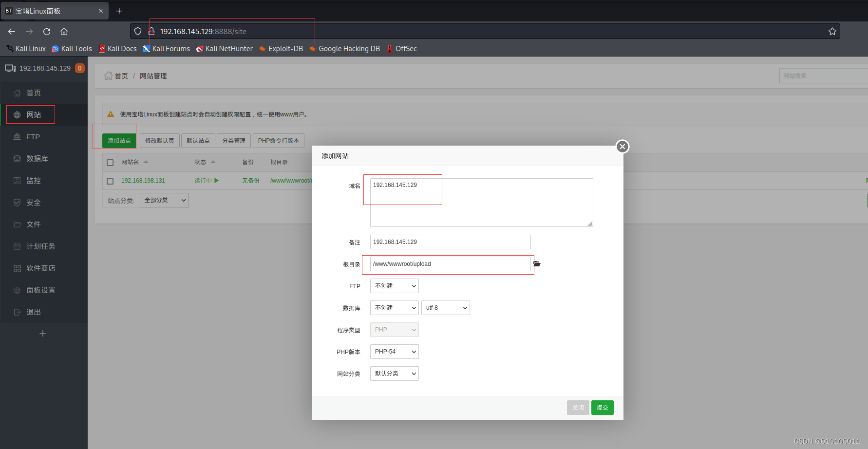Open site 192.168.198.131 link
Screen dimensions: 868x449
pos(143,181)
